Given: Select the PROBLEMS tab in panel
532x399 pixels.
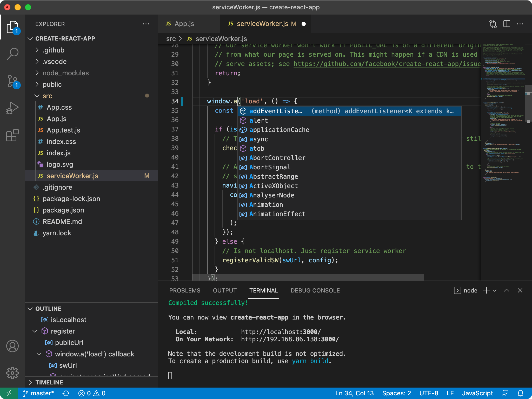Looking at the screenshot, I should click(185, 290).
